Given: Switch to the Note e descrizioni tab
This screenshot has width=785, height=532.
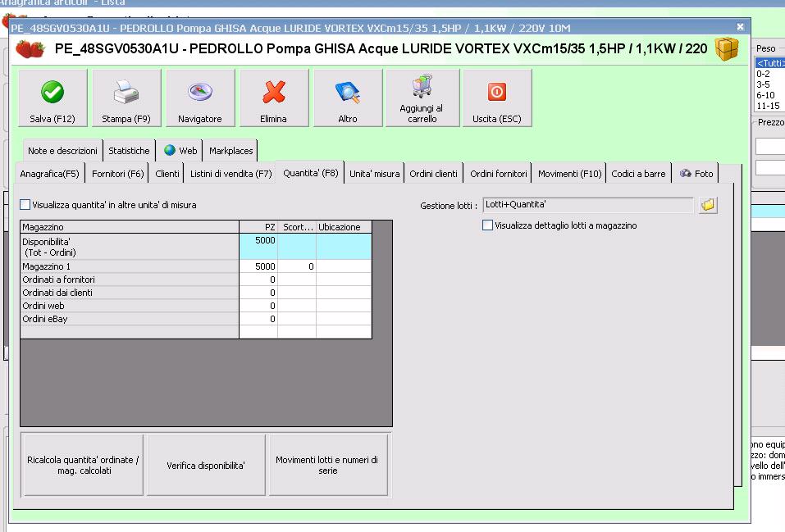Looking at the screenshot, I should (x=62, y=151).
